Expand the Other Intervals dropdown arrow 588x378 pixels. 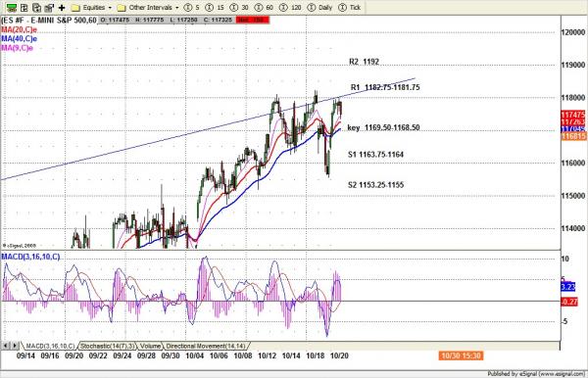click(177, 8)
